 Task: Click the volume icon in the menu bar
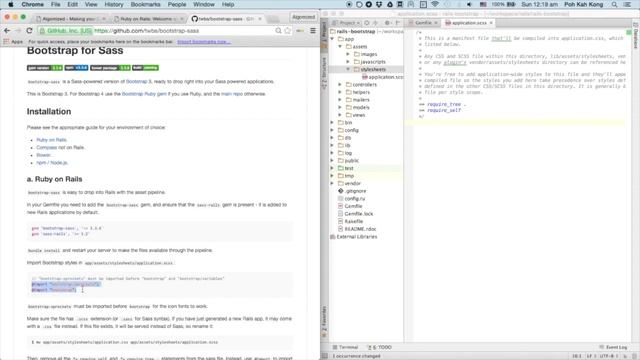point(469,4)
